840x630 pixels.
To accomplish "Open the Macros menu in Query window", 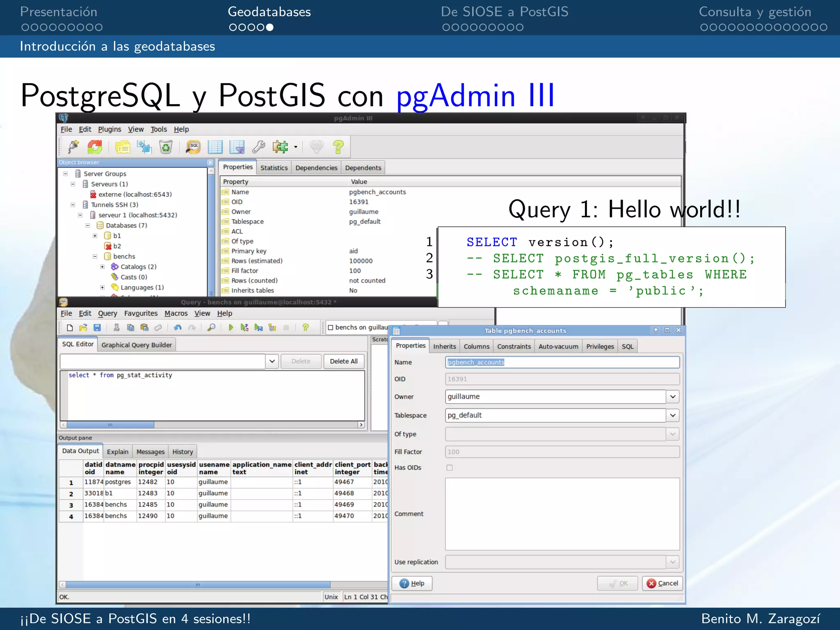I will click(176, 313).
